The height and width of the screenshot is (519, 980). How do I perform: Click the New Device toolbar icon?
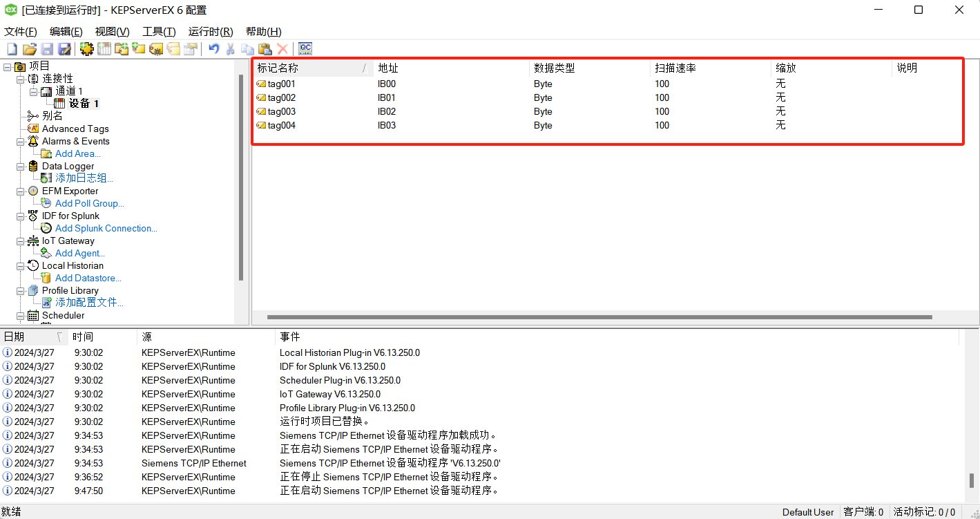104,49
